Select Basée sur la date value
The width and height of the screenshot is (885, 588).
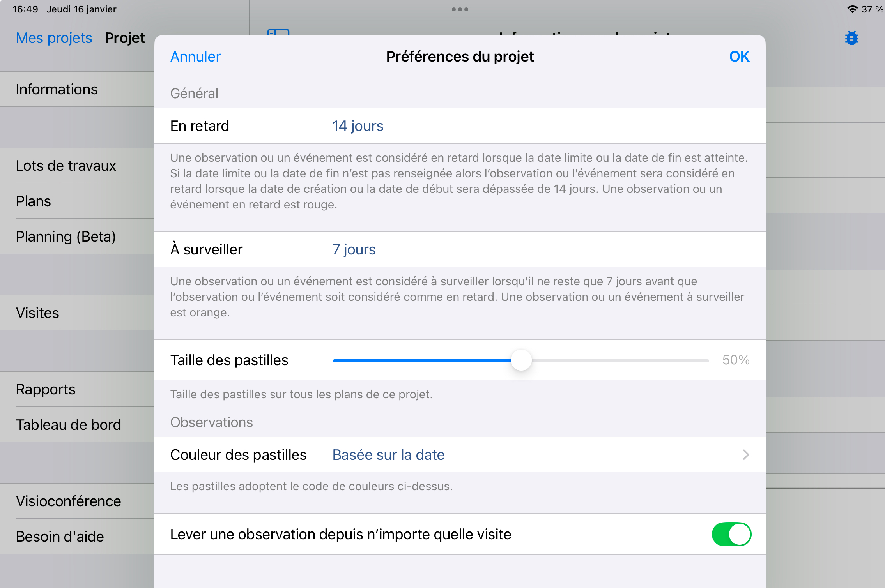coord(388,455)
